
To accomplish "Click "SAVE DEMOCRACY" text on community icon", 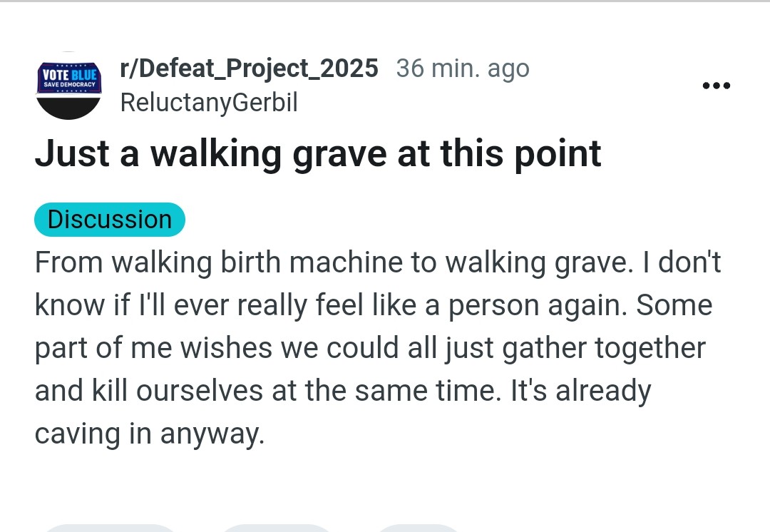I will [x=69, y=85].
